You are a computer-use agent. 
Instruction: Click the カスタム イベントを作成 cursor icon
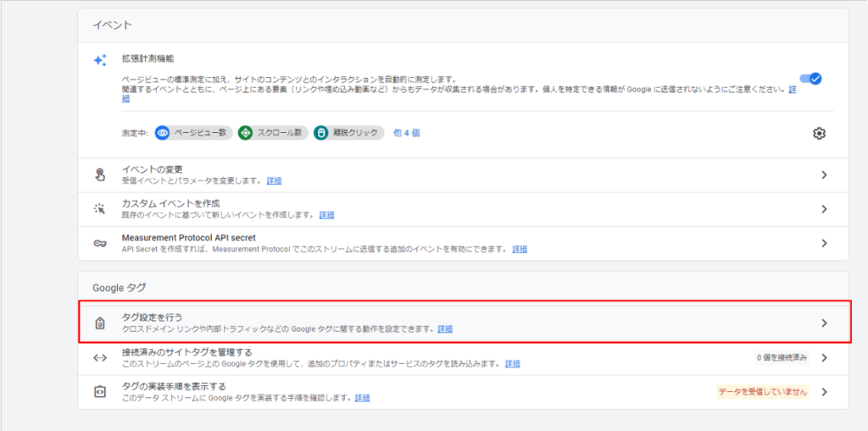(x=100, y=209)
